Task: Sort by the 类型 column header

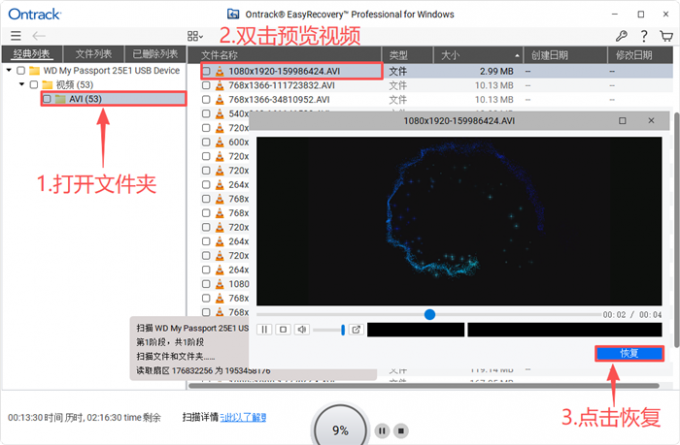Action: pyautogui.click(x=408, y=55)
